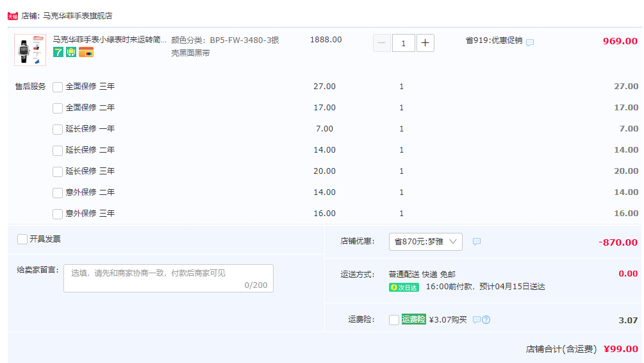Click the 16:00前付款，预计04月15日送达 delivery text
This screenshot has width=644, height=363.
[486, 287]
